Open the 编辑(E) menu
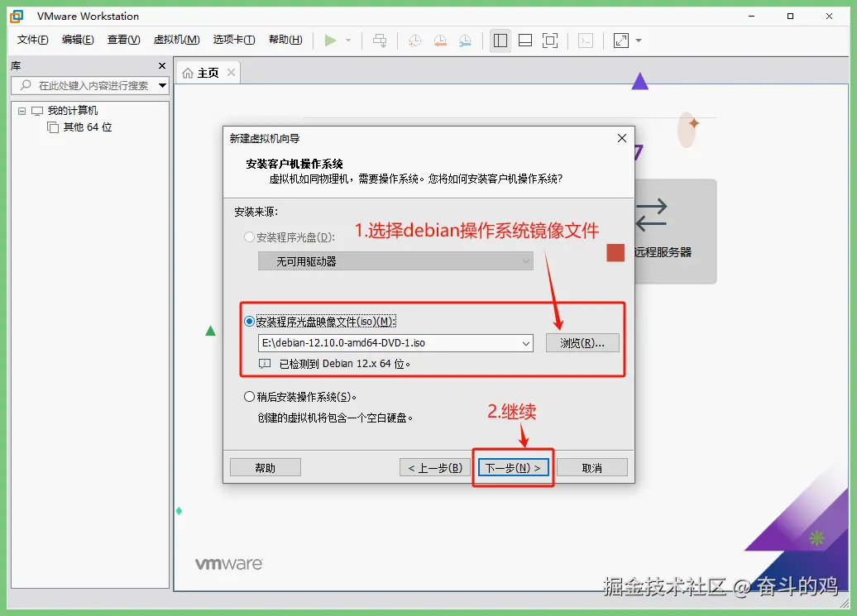The height and width of the screenshot is (616, 857). coord(78,40)
